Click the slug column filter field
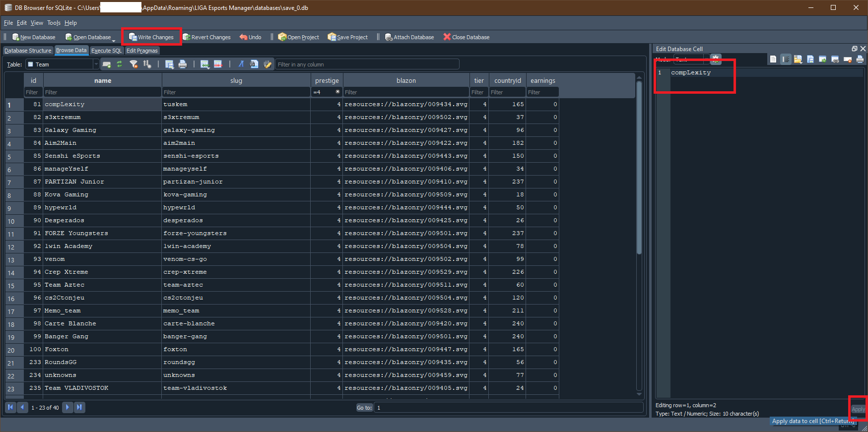Screen dimensions: 868x432 (236, 92)
